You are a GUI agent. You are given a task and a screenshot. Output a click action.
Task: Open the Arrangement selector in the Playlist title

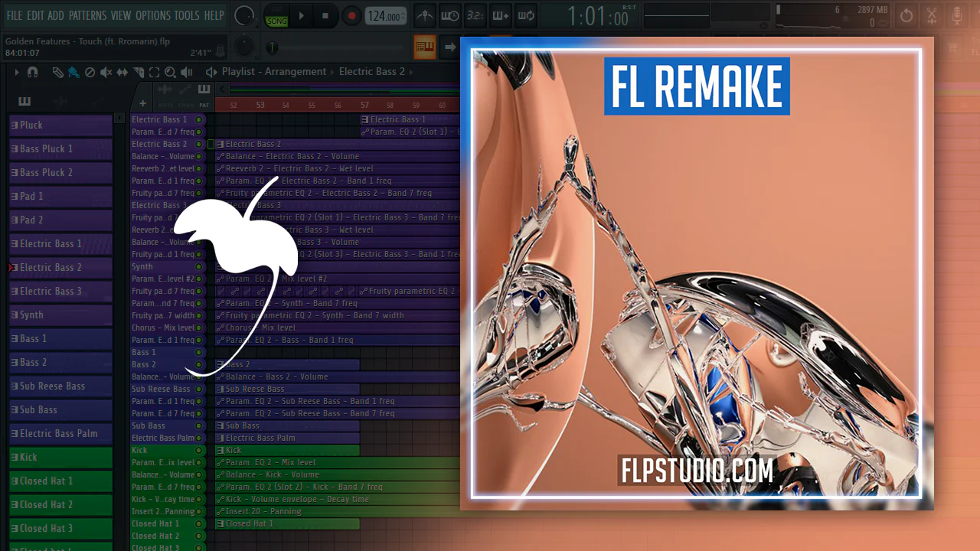click(x=296, y=72)
